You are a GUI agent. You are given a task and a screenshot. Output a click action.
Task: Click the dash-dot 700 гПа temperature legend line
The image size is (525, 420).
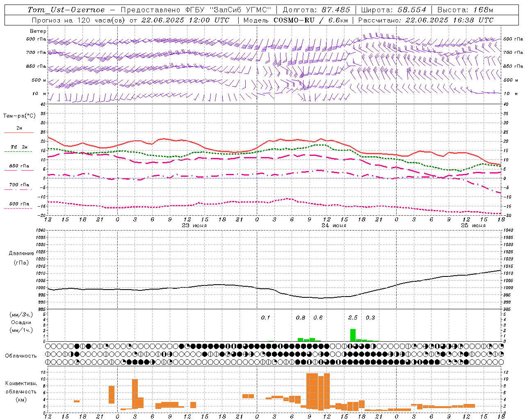pos(18,189)
